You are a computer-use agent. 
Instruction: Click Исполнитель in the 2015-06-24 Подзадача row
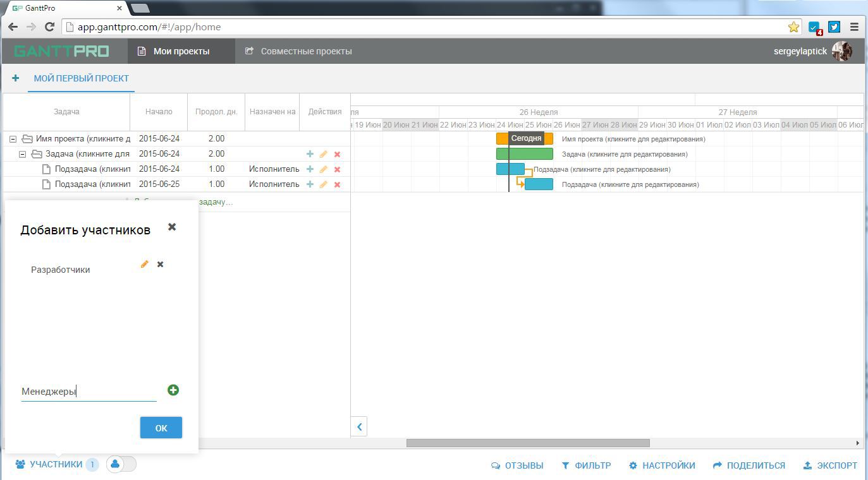[274, 169]
